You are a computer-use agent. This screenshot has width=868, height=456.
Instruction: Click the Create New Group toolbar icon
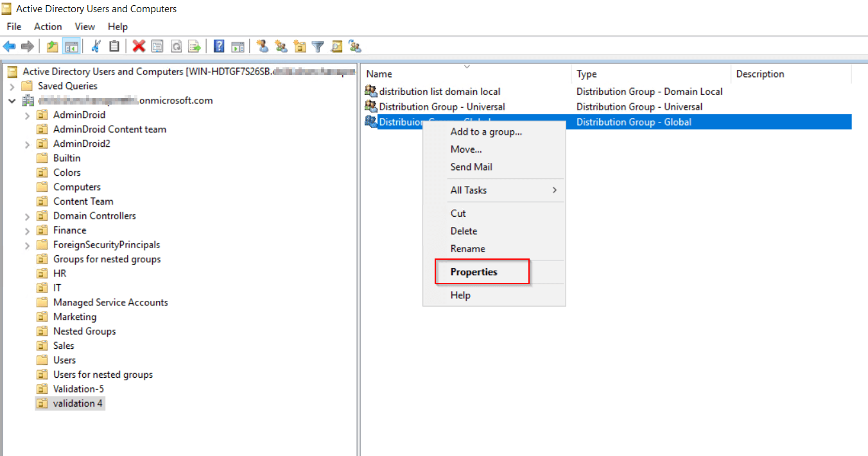281,46
